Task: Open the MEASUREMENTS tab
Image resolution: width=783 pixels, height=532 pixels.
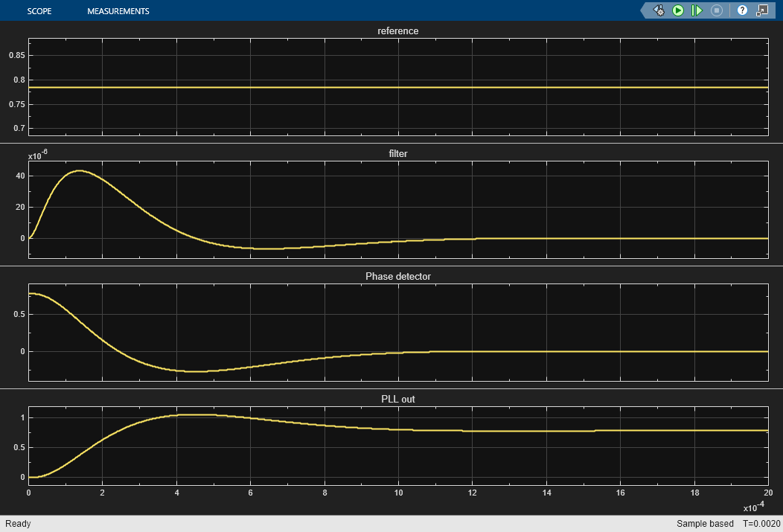Action: [x=118, y=11]
